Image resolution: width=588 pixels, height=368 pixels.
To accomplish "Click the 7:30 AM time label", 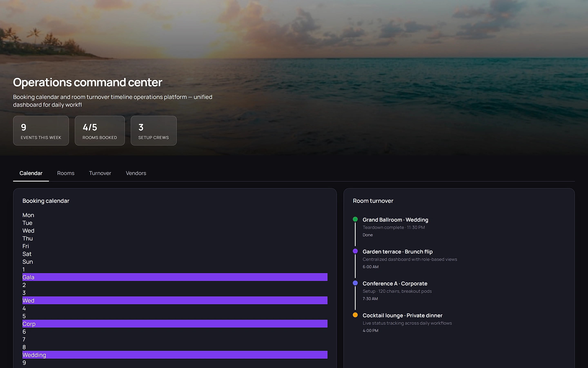I will pos(370,299).
